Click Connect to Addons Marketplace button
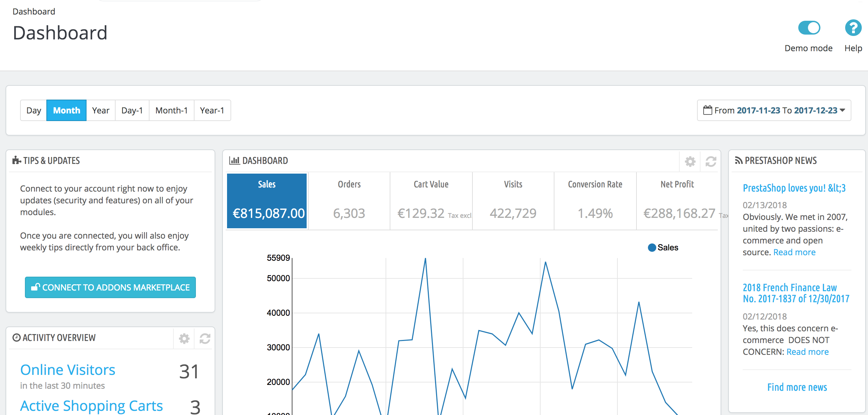The width and height of the screenshot is (868, 415). [111, 287]
